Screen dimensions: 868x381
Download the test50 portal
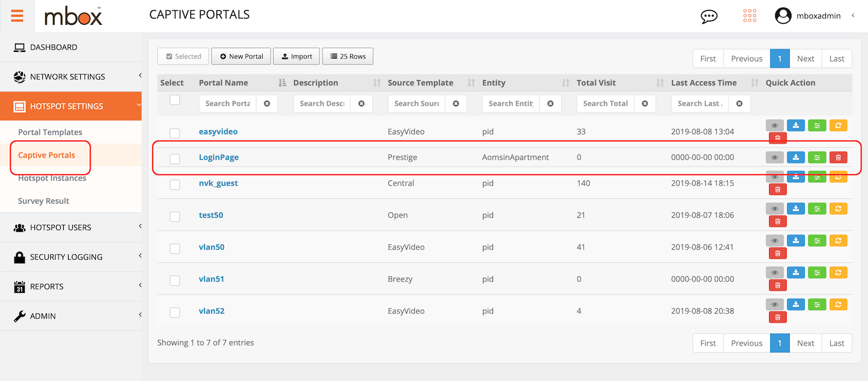[x=796, y=209]
